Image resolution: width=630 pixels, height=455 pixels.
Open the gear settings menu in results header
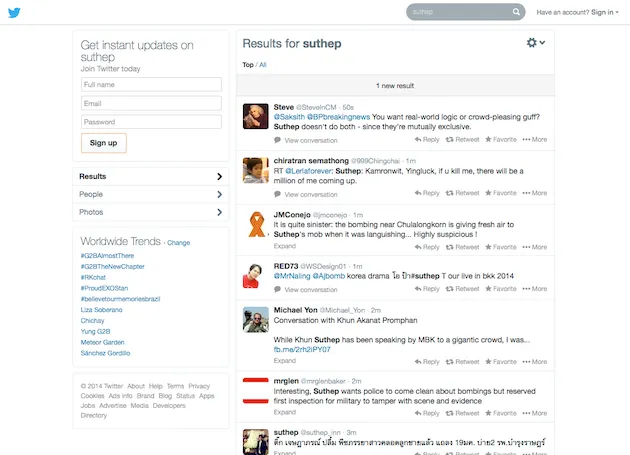click(536, 43)
